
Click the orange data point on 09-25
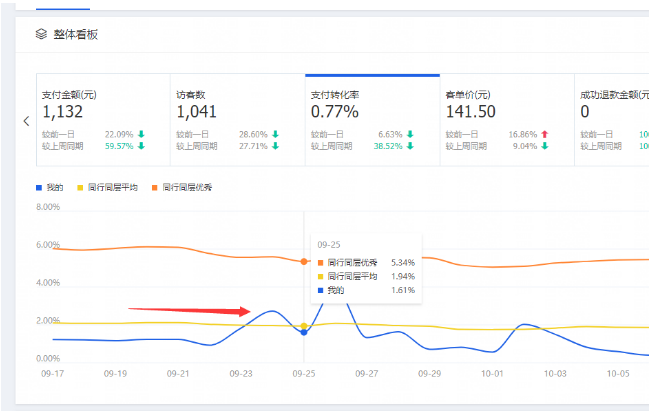coord(304,262)
